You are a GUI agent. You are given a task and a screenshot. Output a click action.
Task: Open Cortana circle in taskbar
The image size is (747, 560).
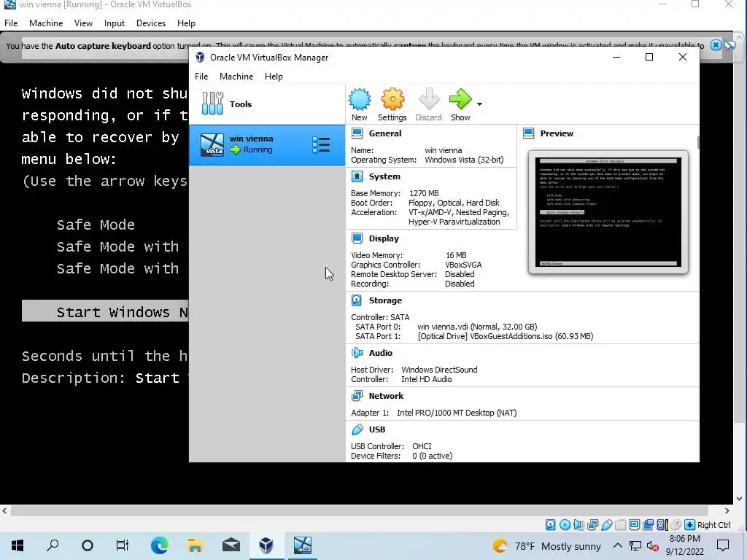point(88,545)
